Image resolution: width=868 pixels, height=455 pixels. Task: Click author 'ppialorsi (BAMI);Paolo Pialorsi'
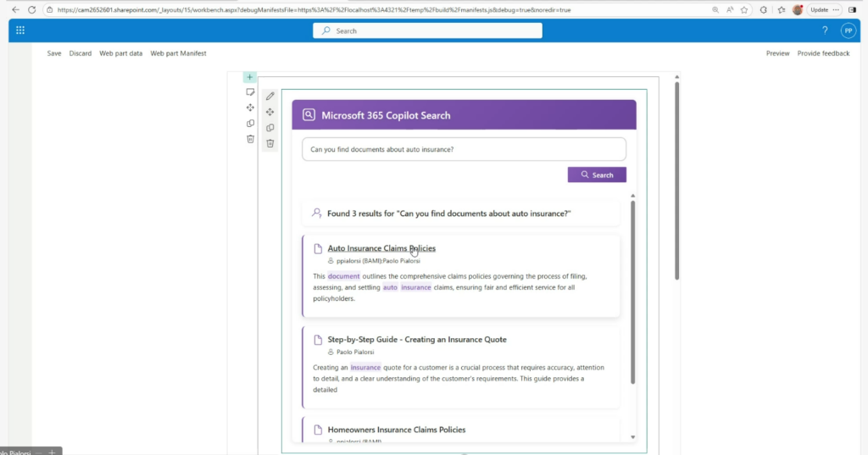[378, 261]
